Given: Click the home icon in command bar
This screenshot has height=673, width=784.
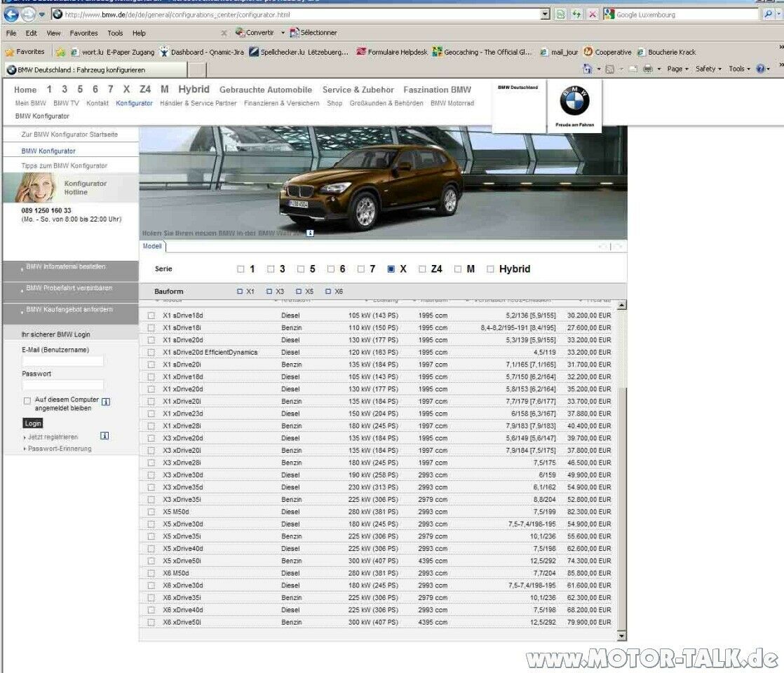Looking at the screenshot, I should pyautogui.click(x=588, y=69).
